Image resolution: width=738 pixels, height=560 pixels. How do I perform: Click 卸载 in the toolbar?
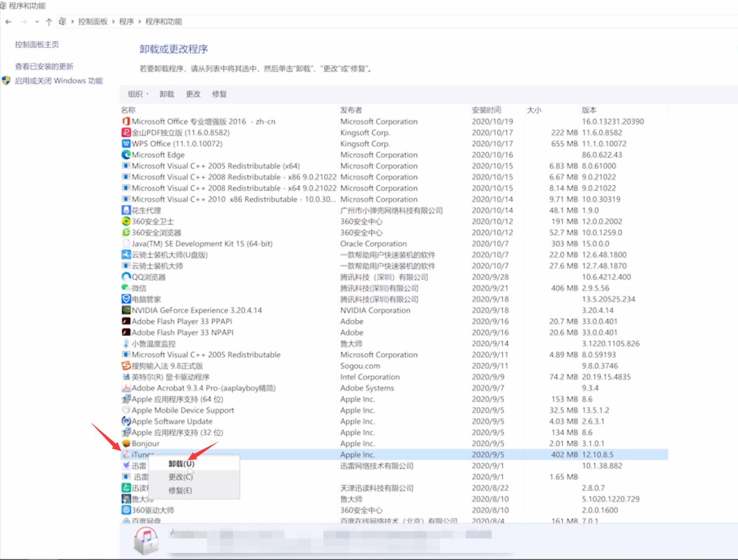(167, 94)
